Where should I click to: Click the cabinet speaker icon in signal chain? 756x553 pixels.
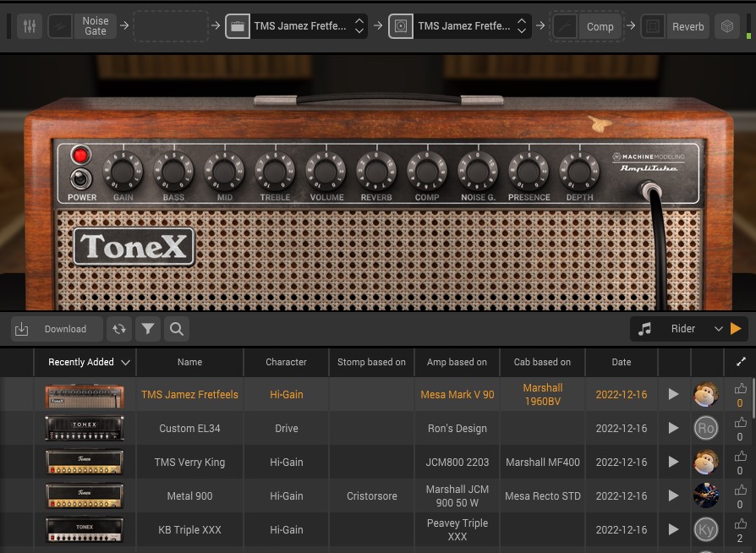401,26
